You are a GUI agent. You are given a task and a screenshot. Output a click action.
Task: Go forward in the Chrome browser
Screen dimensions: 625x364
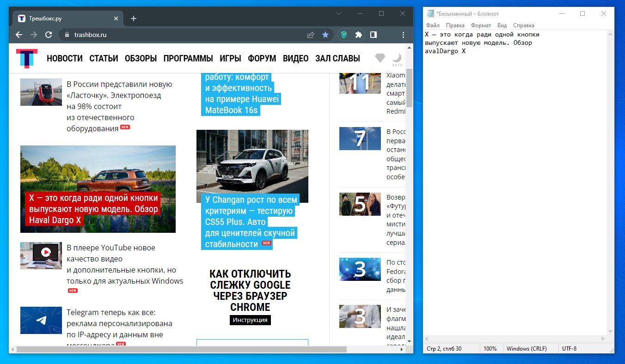click(x=33, y=35)
